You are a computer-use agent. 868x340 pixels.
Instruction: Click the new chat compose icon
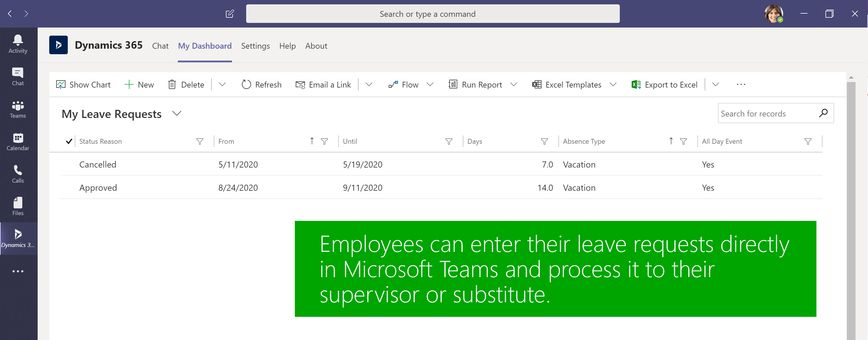click(x=230, y=14)
